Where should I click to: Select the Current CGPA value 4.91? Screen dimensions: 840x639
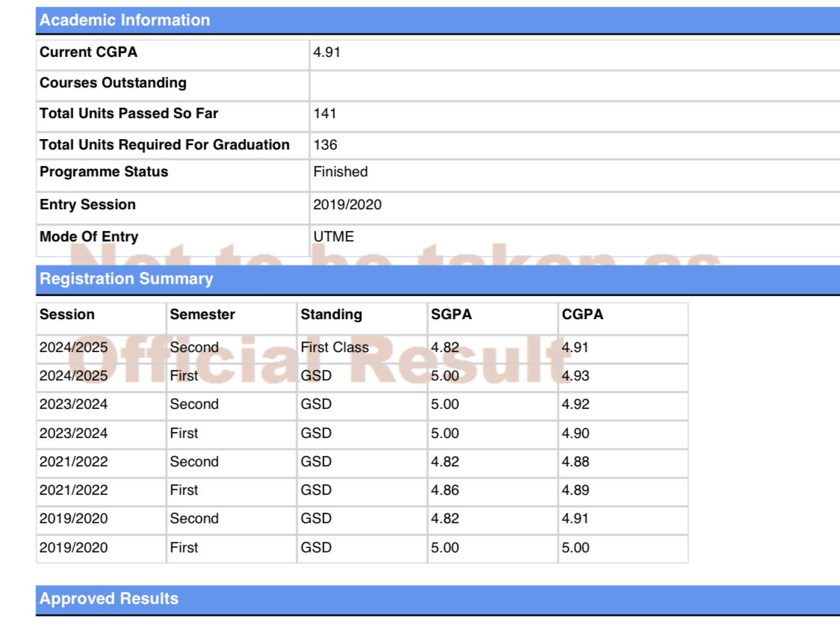click(x=327, y=52)
